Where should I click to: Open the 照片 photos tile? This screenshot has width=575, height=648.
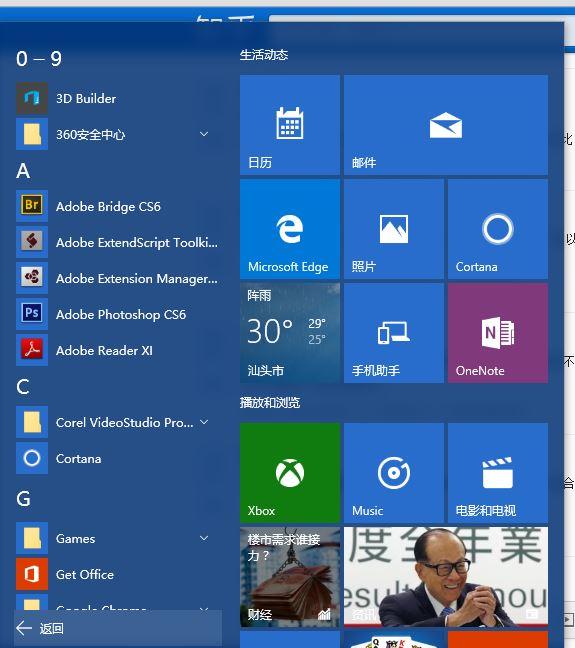coord(394,229)
